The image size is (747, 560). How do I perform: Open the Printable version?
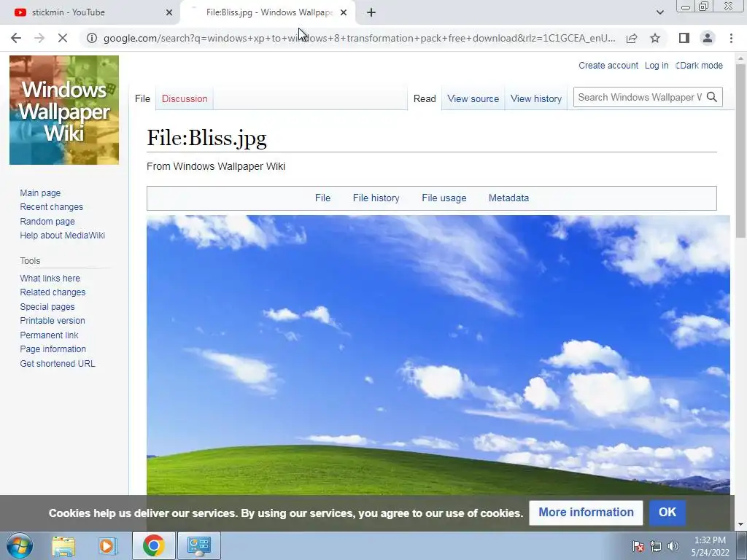click(53, 321)
